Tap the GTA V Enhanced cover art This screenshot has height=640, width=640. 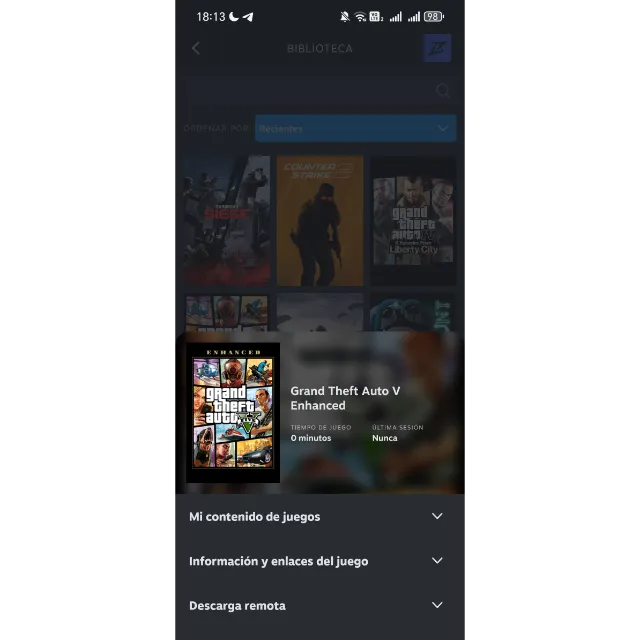pyautogui.click(x=233, y=412)
